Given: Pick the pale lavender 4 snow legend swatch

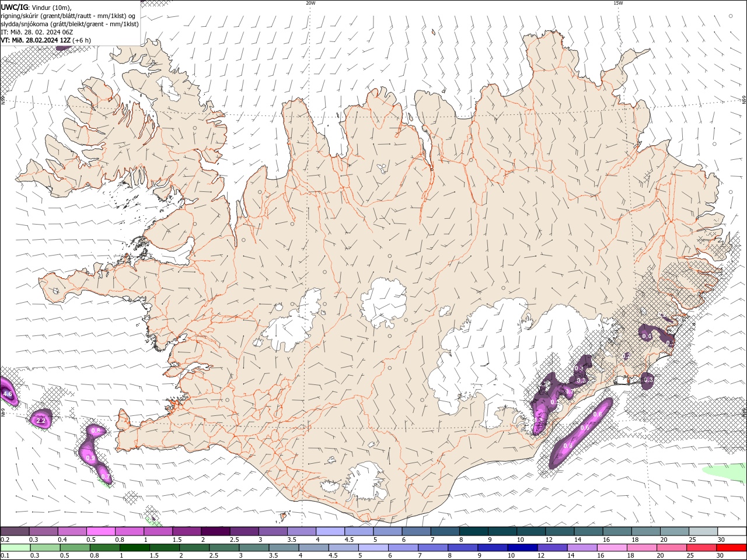Looking at the screenshot, I should (x=330, y=531).
